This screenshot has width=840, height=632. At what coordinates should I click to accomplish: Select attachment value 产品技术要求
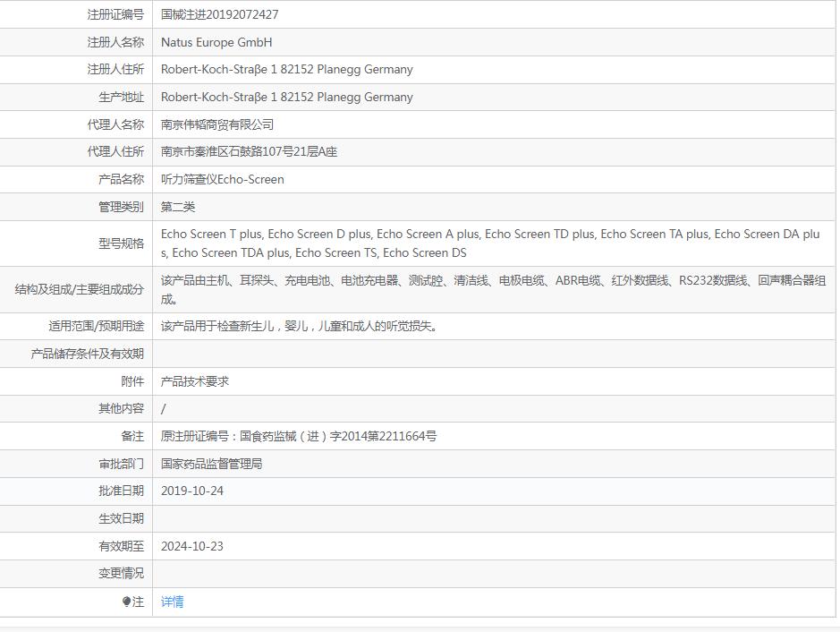point(194,381)
